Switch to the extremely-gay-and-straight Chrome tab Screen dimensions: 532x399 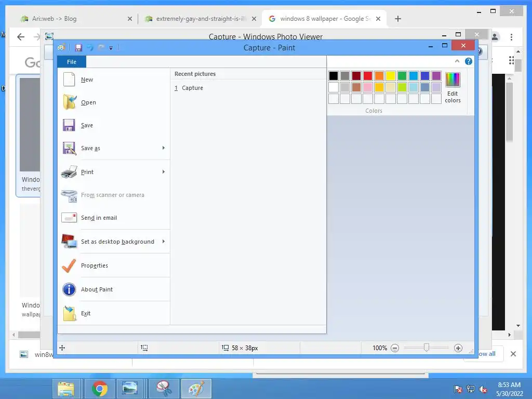click(x=200, y=19)
